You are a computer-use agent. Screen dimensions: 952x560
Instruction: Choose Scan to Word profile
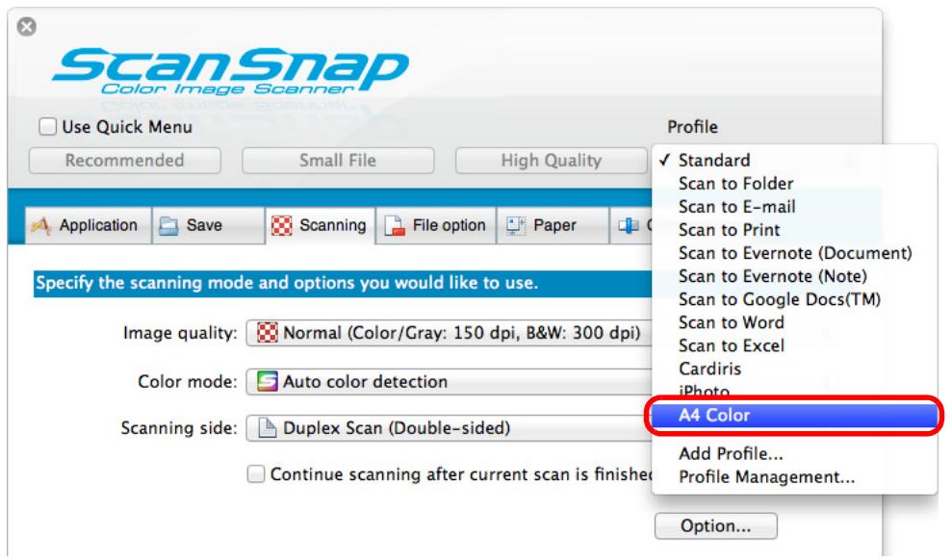click(x=795, y=322)
